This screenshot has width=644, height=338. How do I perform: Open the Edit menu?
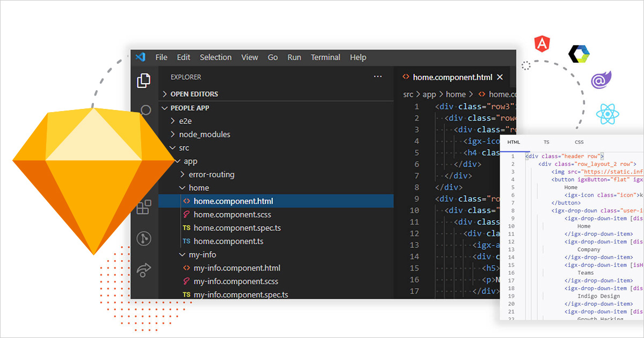(184, 57)
